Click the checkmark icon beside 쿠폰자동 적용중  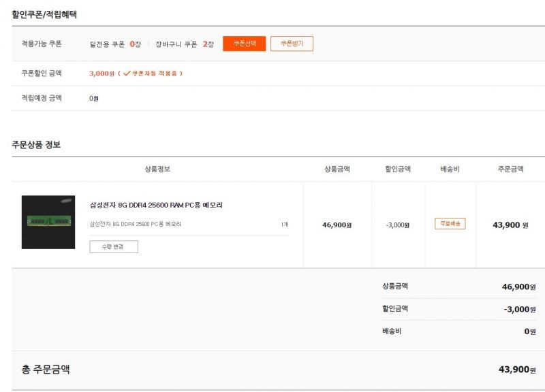(127, 73)
